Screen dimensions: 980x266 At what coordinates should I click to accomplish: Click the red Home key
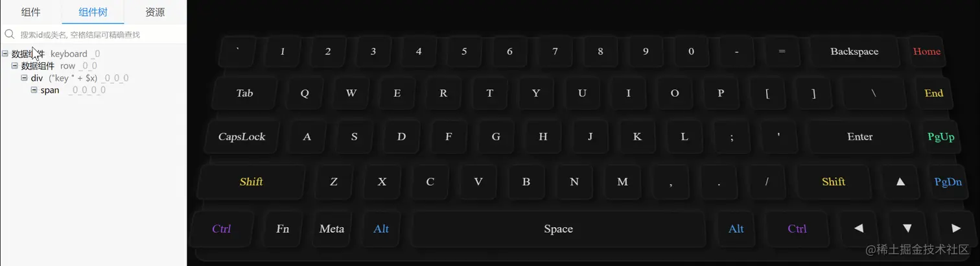927,51
